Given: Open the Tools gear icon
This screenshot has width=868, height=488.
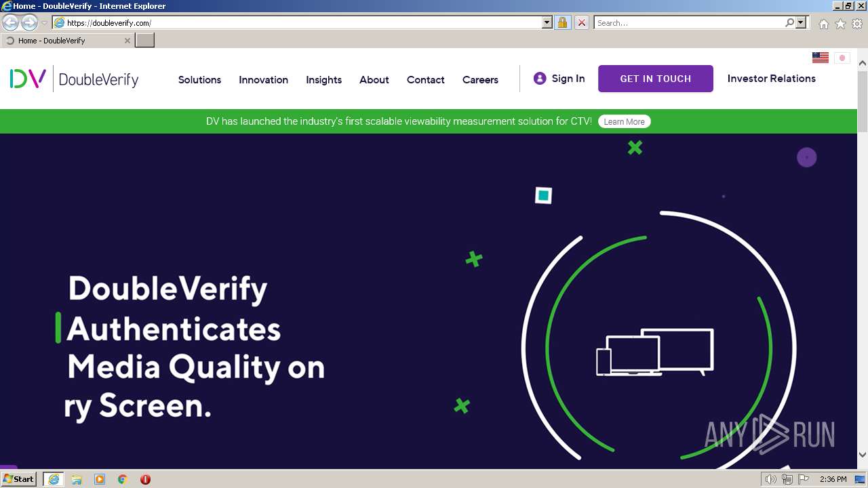Looking at the screenshot, I should 857,24.
